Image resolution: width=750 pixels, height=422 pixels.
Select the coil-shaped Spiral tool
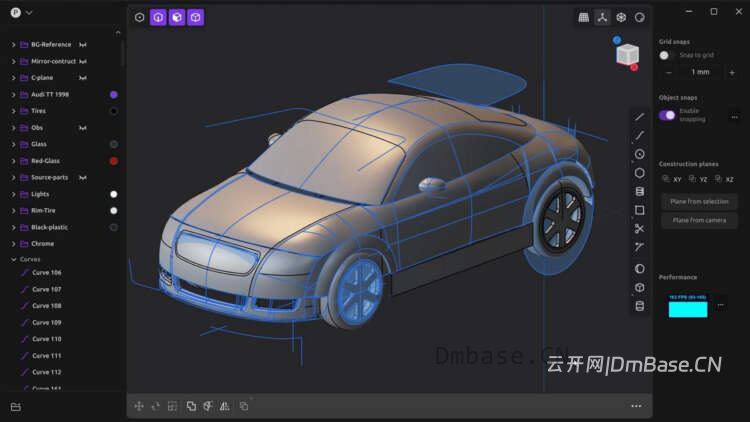(x=640, y=191)
